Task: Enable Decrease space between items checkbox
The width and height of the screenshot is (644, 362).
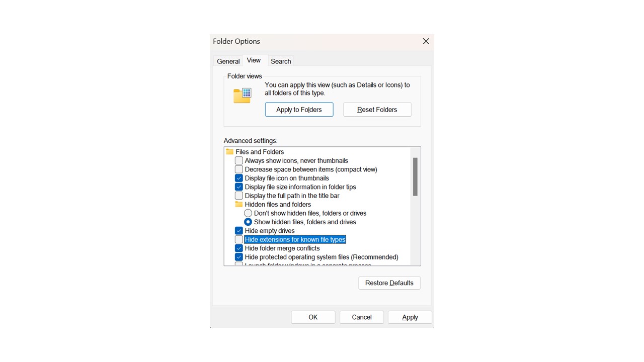Action: pos(239,169)
